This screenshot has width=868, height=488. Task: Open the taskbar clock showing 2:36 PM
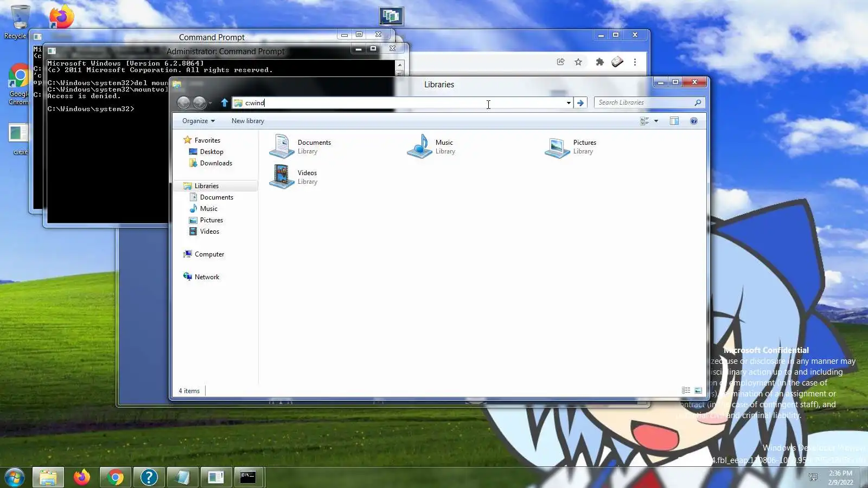tap(840, 478)
